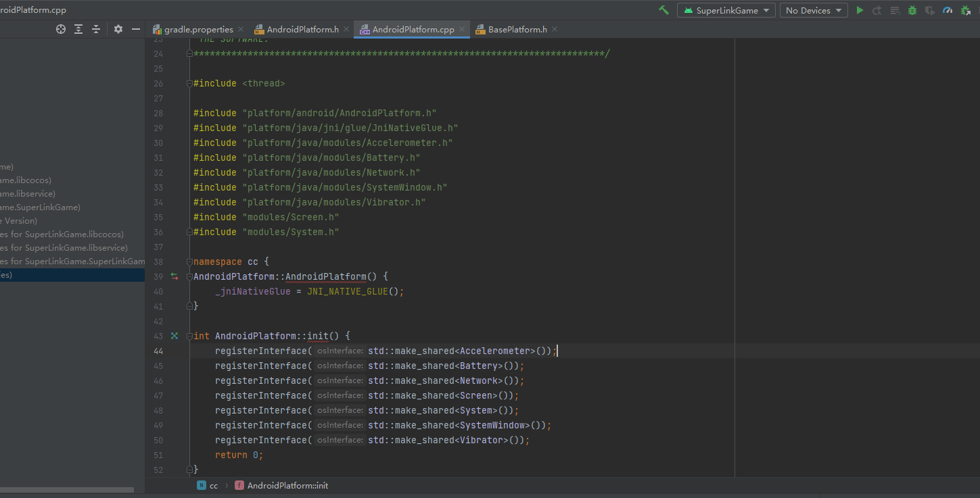Screen dimensions: 980x498
Task: Click the Collapse All icon in project panel
Action: point(96,29)
